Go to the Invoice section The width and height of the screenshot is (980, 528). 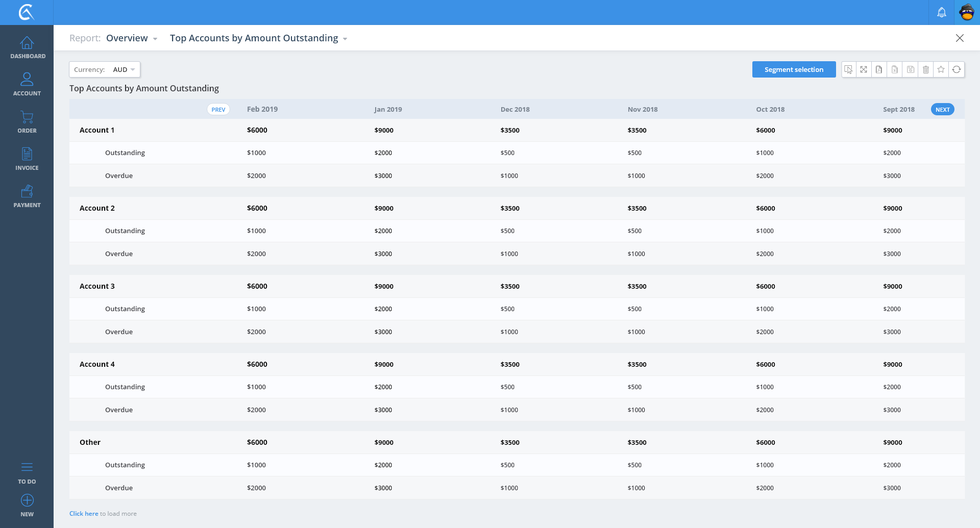27,159
